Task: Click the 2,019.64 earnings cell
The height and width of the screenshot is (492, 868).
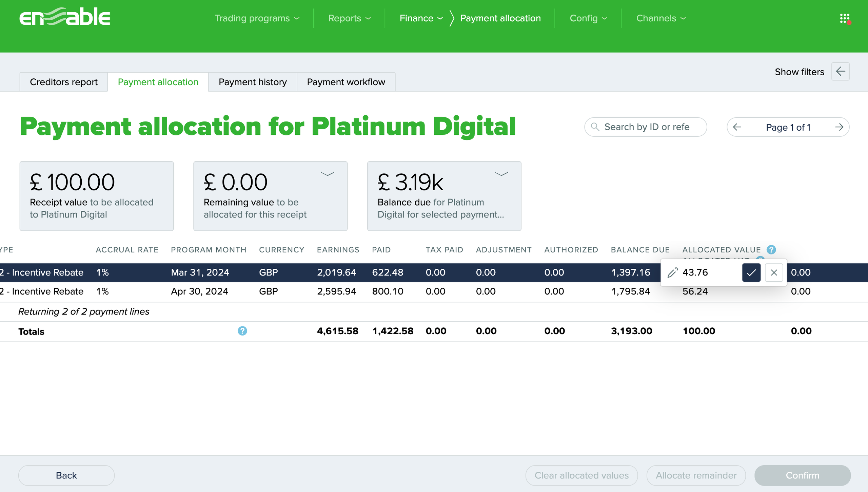Action: point(337,272)
